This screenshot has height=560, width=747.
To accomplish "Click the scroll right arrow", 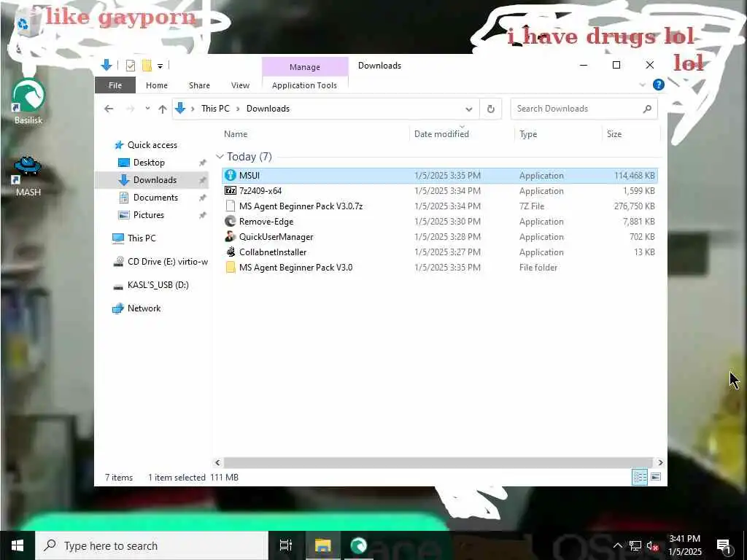I will tap(660, 462).
